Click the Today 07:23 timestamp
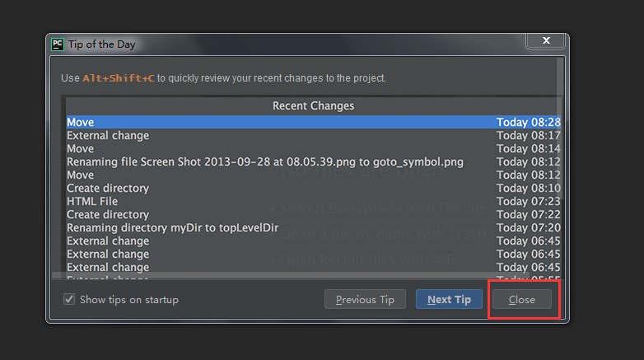Image resolution: width=644 pixels, height=360 pixels. coord(528,201)
